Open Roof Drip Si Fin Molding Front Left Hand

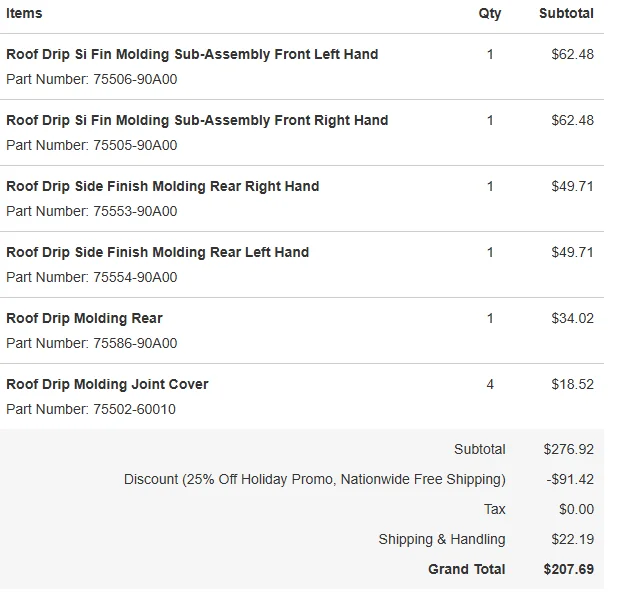point(192,54)
